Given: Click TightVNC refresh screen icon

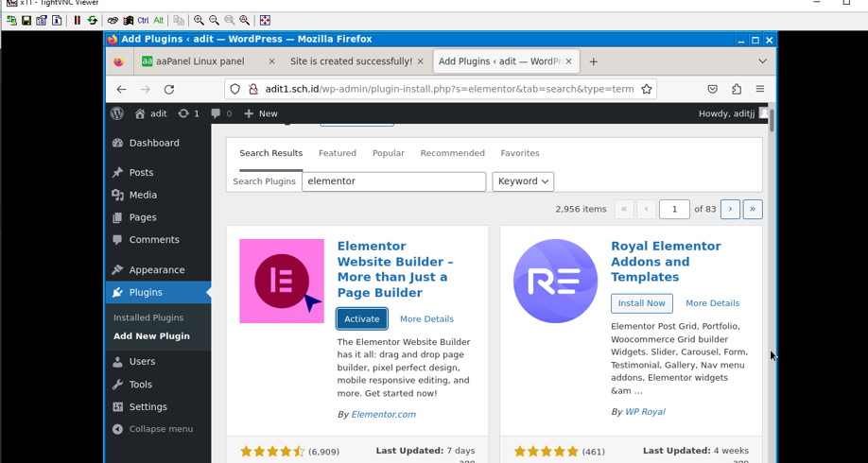Looking at the screenshot, I should coord(93,21).
